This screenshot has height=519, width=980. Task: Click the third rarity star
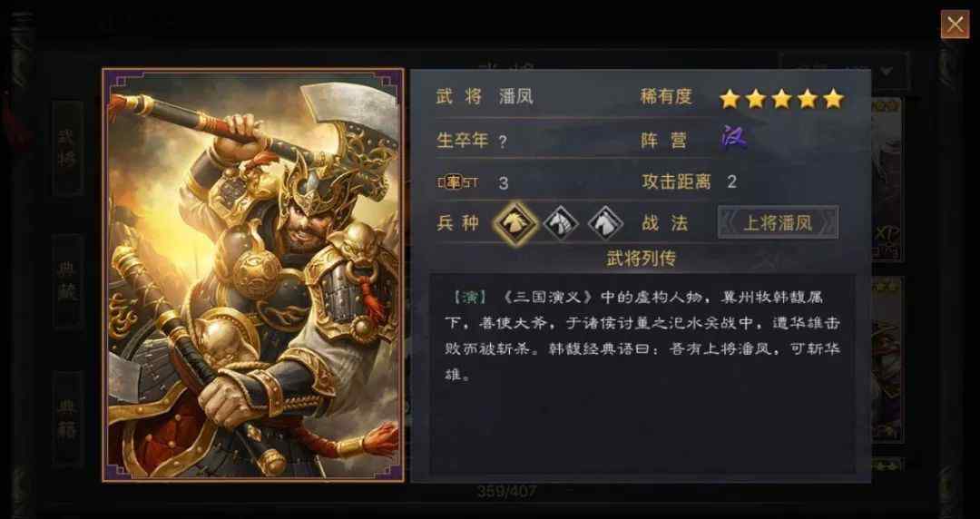(781, 99)
